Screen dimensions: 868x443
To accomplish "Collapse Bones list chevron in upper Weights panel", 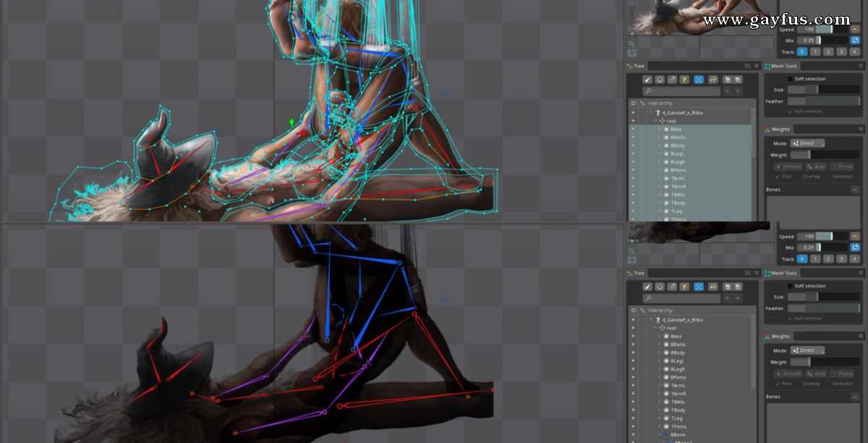I will [x=854, y=189].
